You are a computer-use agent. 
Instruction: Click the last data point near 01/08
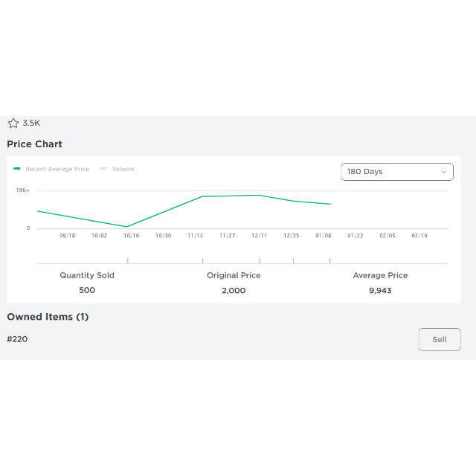pos(330,204)
